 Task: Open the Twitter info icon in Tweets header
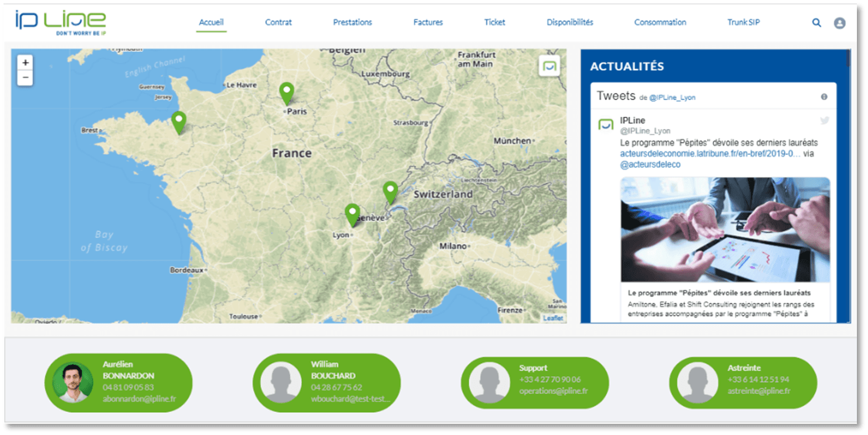pos(824,97)
